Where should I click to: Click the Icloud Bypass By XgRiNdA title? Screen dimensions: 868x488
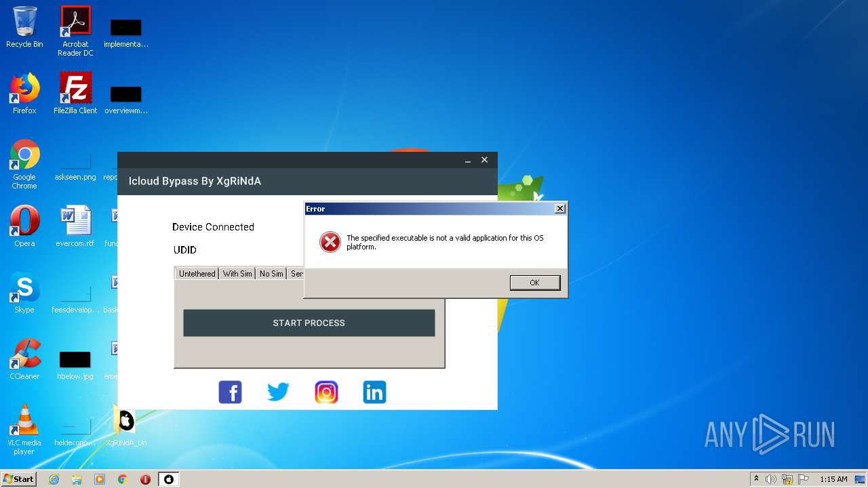(x=195, y=181)
